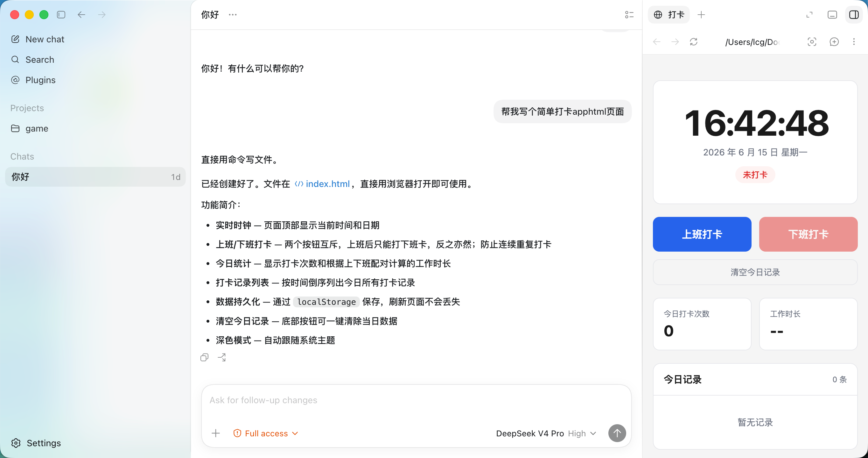Viewport: 868px width, 458px height.
Task: Take a screenshot with the capture icon
Action: point(812,41)
